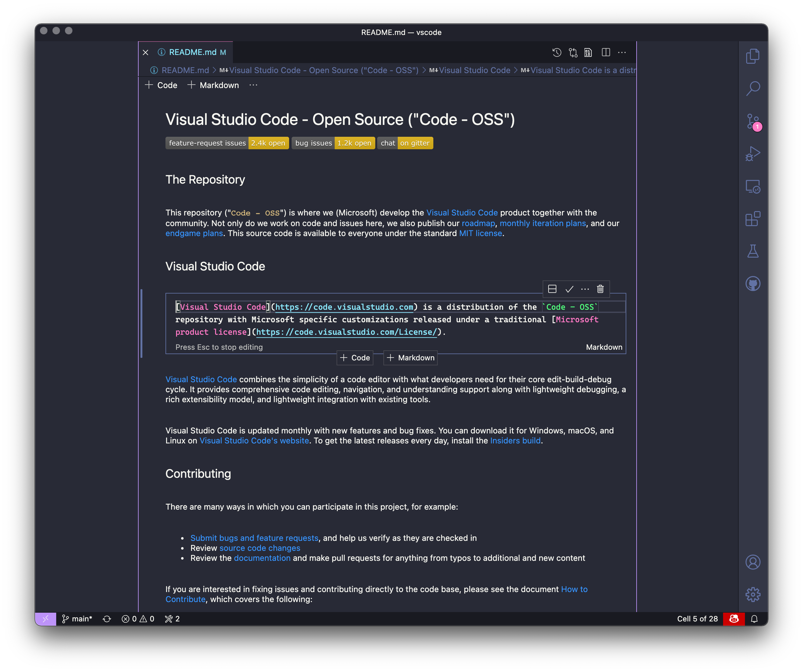Viewport: 803px width, 672px height.
Task: Open the Explorer view in activity bar
Action: coord(752,56)
